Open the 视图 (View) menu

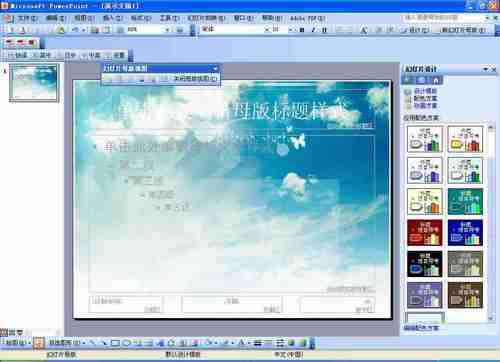point(84,18)
